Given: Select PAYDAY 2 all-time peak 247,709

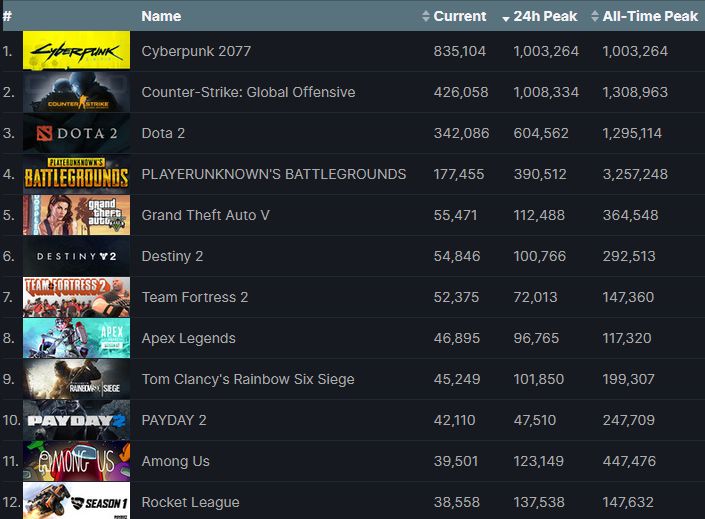Looking at the screenshot, I should [629, 420].
